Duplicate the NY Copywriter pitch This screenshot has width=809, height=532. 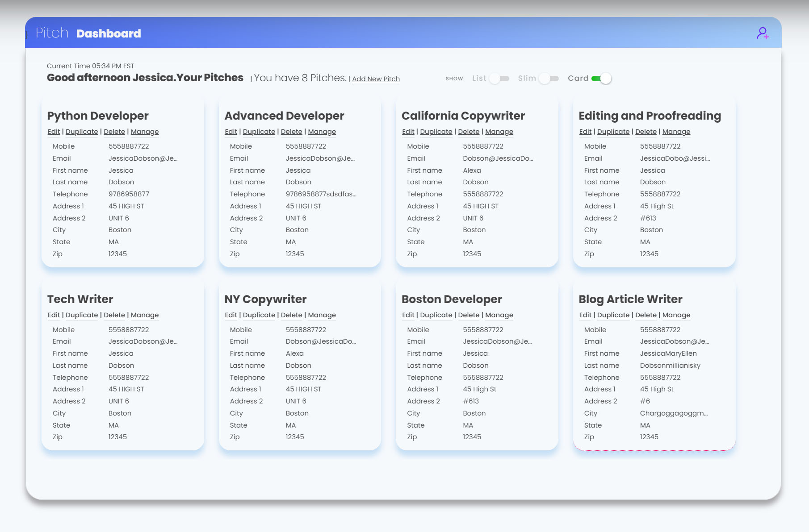[259, 315]
